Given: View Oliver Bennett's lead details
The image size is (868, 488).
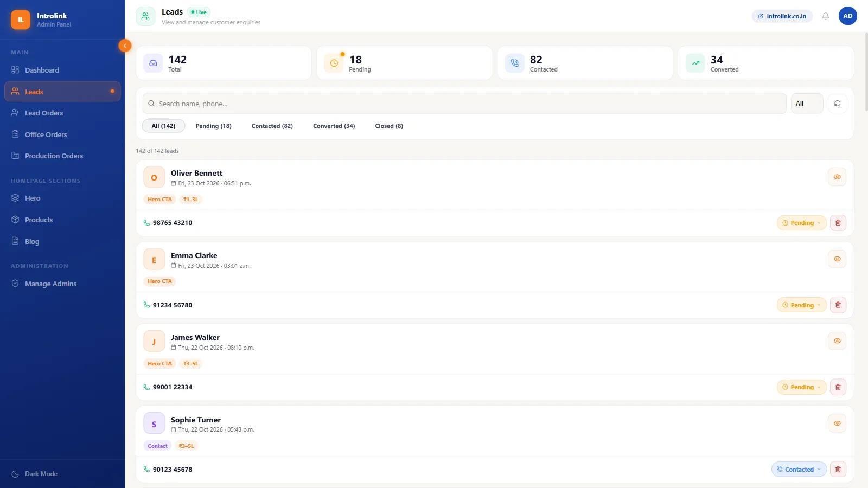Looking at the screenshot, I should click(x=837, y=177).
